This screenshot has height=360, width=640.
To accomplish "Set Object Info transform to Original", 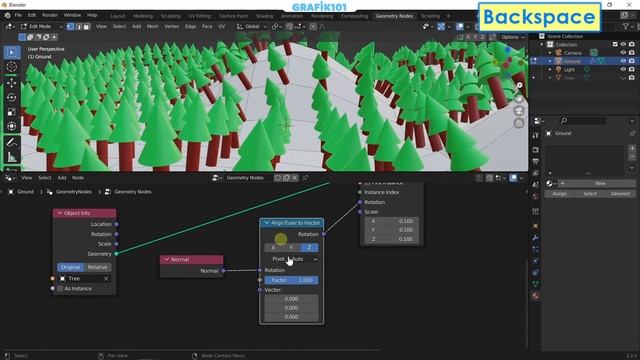I will (70, 267).
